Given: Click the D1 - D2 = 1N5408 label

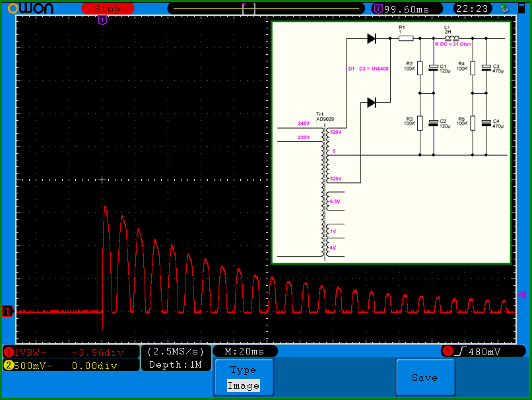Looking at the screenshot, I should [x=368, y=69].
